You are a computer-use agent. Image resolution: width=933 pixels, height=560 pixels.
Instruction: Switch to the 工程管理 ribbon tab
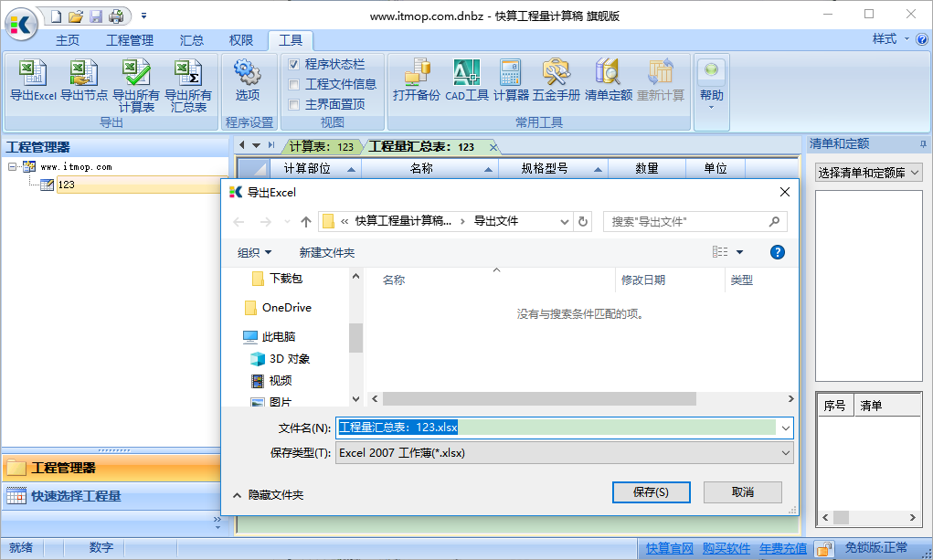pos(130,40)
